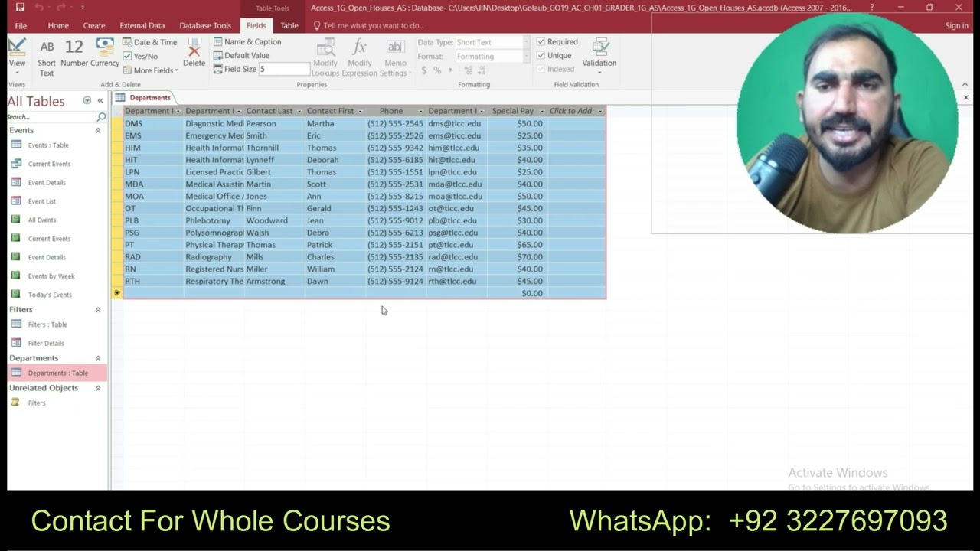The width and height of the screenshot is (980, 551).
Task: Collapse the Events group
Action: 98,131
